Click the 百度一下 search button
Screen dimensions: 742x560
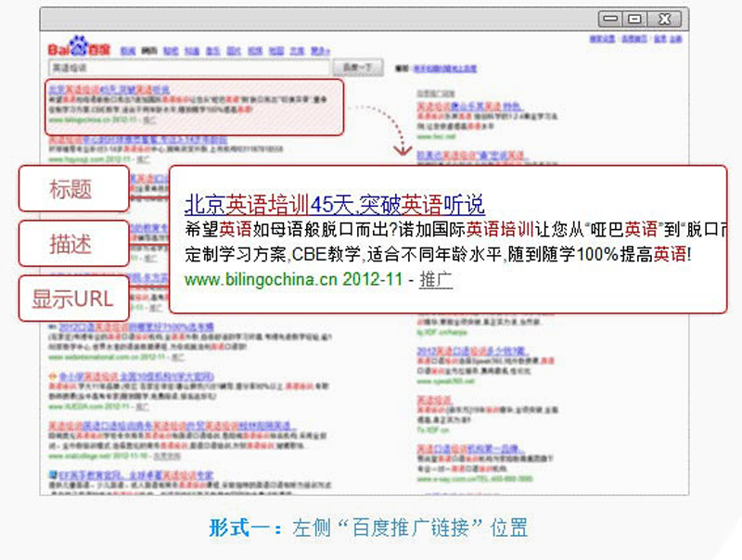(x=358, y=68)
